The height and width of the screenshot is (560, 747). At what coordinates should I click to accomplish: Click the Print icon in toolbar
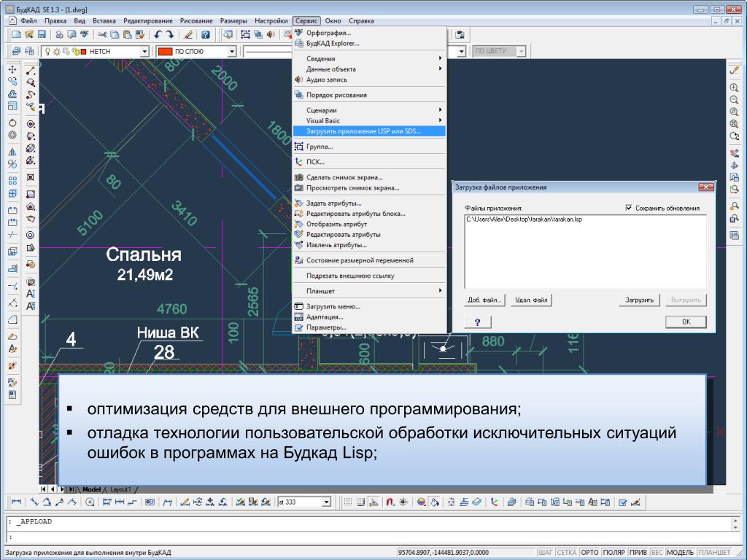tap(59, 34)
